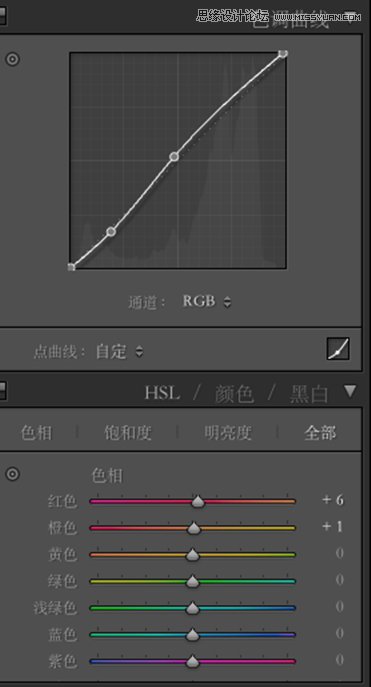Select the lower shadow curve control point
Screen dimensions: 371x687
[111, 231]
